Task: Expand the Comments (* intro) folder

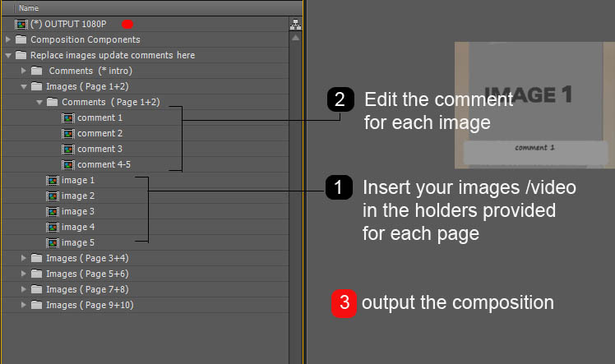Action: [24, 71]
